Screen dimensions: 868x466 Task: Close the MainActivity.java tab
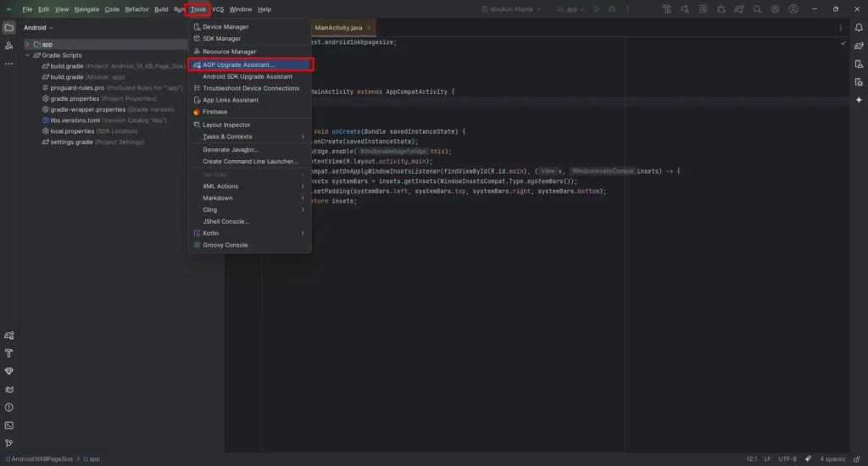(x=369, y=28)
